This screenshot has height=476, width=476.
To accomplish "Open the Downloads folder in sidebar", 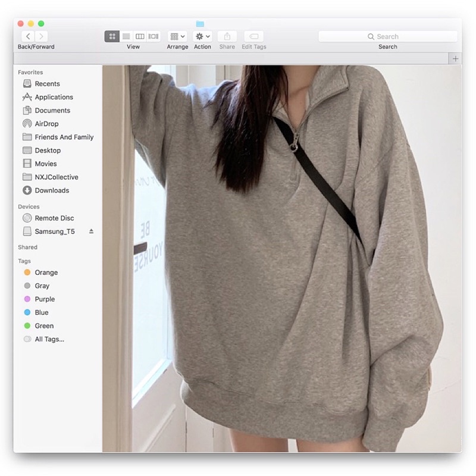I will tap(52, 190).
